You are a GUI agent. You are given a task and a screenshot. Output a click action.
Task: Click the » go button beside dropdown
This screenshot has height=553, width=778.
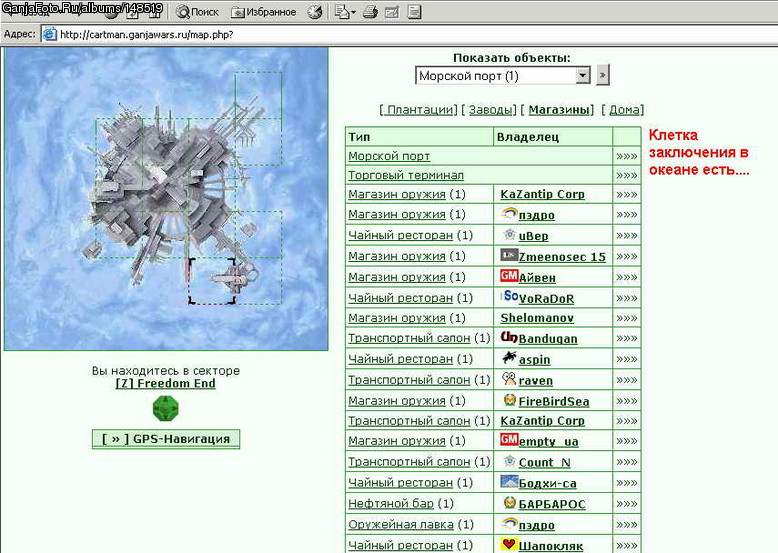coord(602,75)
